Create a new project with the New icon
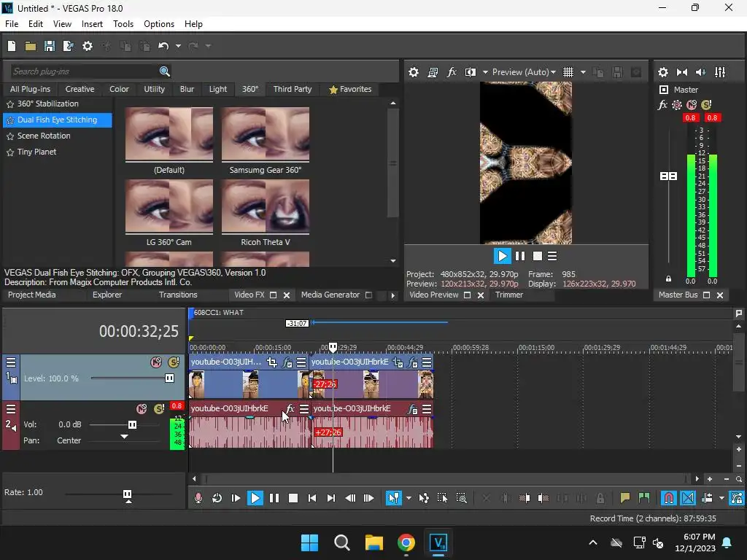 (12, 46)
